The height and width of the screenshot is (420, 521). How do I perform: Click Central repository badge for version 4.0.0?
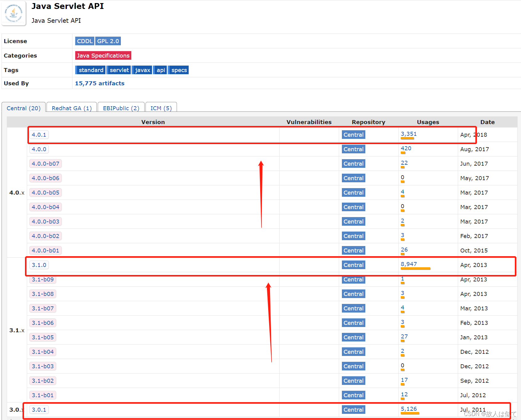[x=354, y=149]
